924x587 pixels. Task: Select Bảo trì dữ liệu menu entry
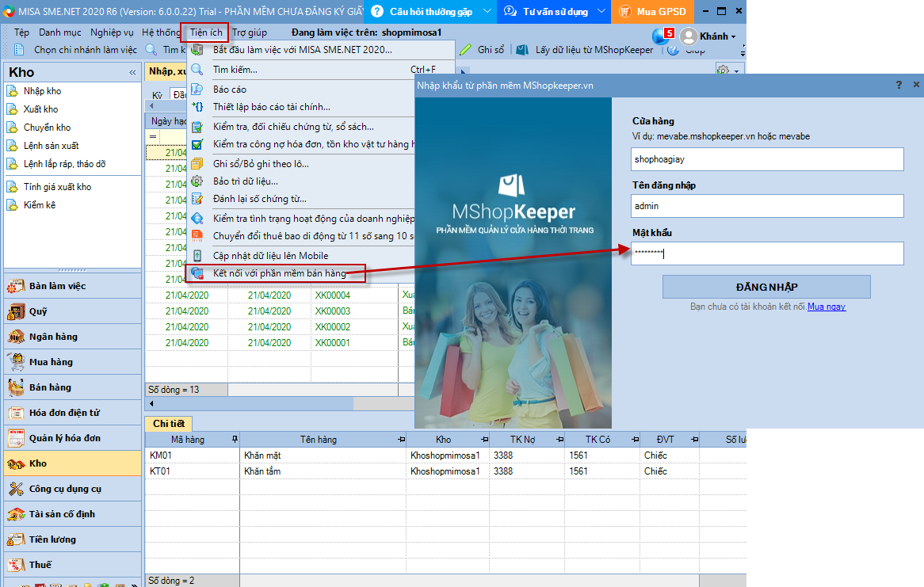(245, 181)
